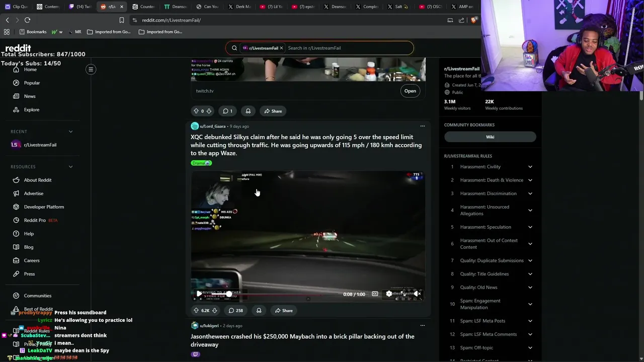This screenshot has width=644, height=362.
Task: Remove the r/LivestreamFail search filter chip
Action: tap(281, 48)
